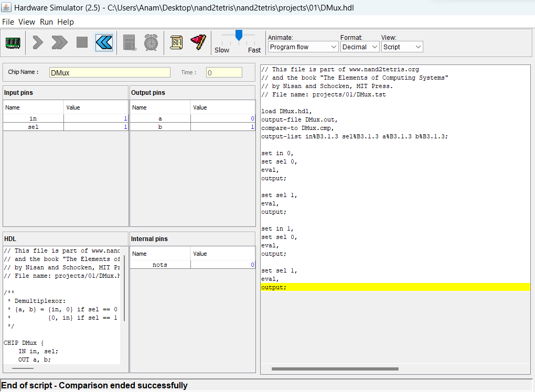Open the File menu

8,22
